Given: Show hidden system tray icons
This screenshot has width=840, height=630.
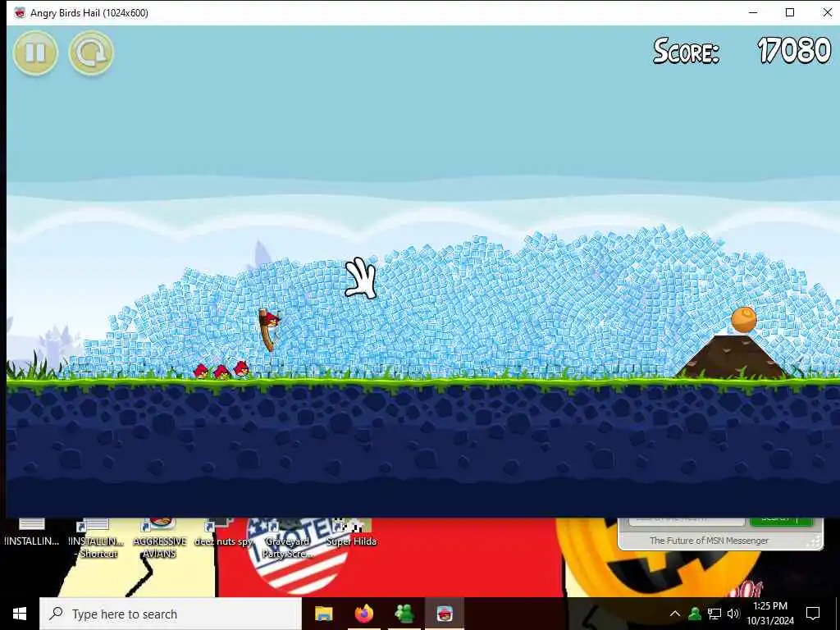Looking at the screenshot, I should click(x=675, y=614).
